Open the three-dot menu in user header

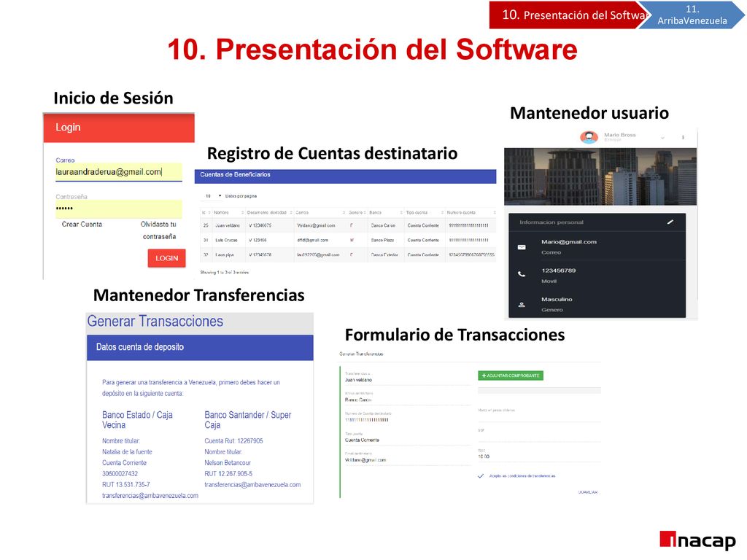(x=683, y=138)
